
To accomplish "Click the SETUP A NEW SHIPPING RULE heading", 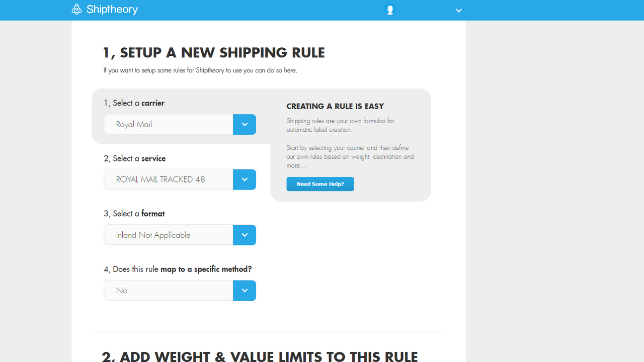I will 213,52.
